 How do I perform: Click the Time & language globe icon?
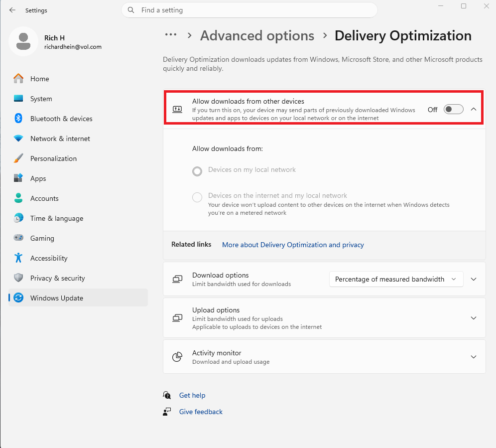[18, 218]
